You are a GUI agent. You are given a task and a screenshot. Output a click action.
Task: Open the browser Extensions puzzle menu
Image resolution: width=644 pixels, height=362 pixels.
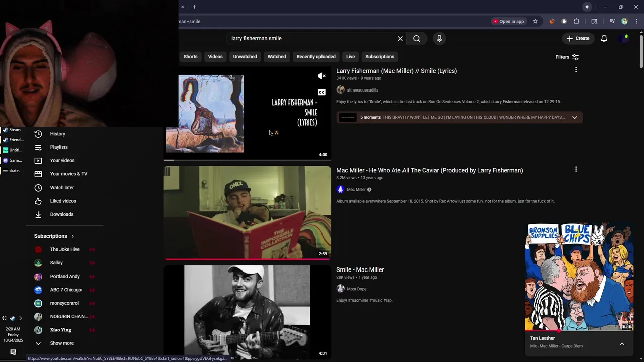click(577, 21)
